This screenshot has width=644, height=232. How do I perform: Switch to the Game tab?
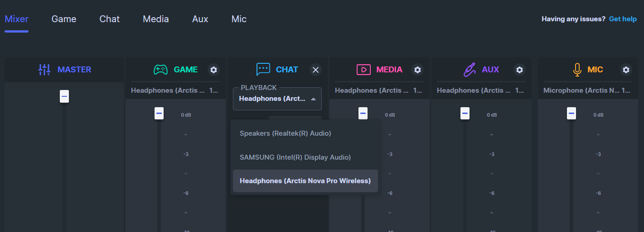(x=64, y=19)
